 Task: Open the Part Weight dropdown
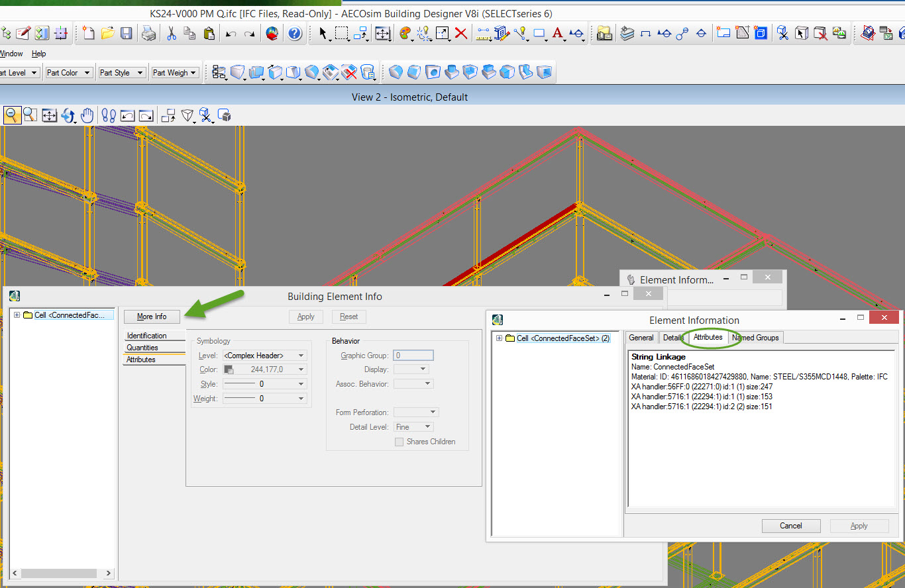coord(175,73)
